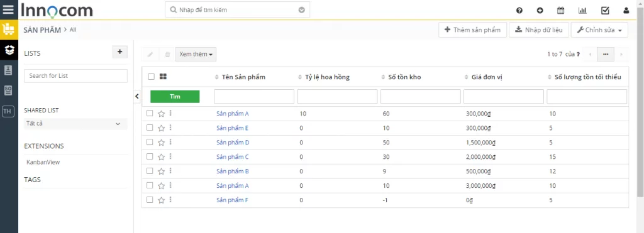The width and height of the screenshot is (644, 233).
Task: Expand the Tất cả shared list
Action: pos(75,124)
